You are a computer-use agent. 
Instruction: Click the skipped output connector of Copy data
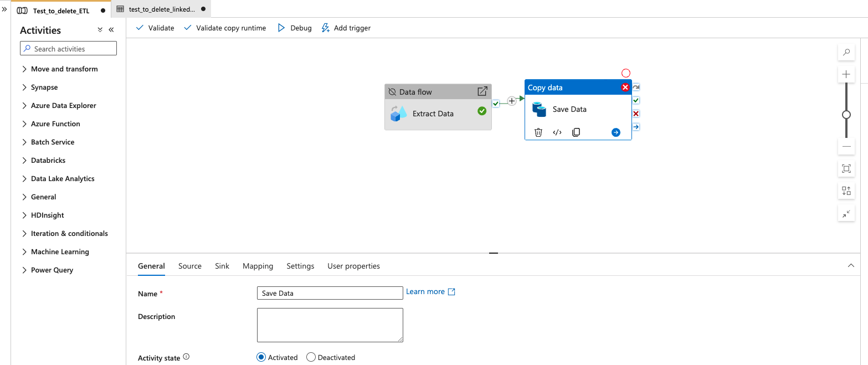point(636,87)
